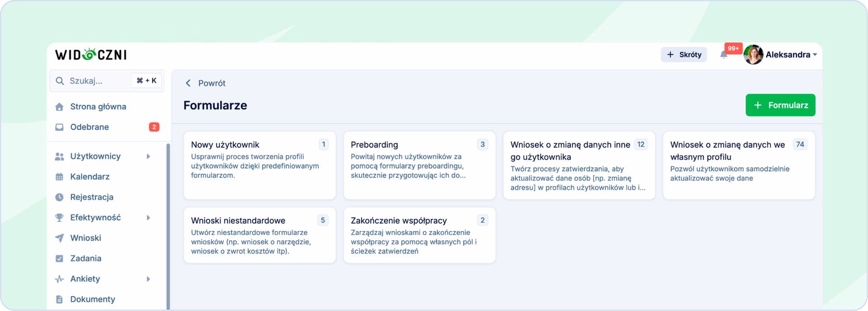The height and width of the screenshot is (311, 868).
Task: Click the inbox icon beside Odebrane
Action: click(x=59, y=127)
